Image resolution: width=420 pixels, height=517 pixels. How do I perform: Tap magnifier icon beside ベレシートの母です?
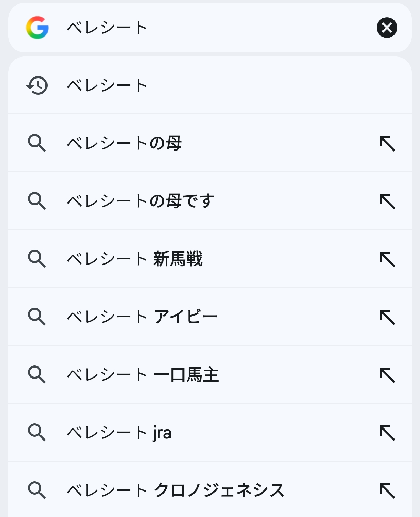point(37,201)
